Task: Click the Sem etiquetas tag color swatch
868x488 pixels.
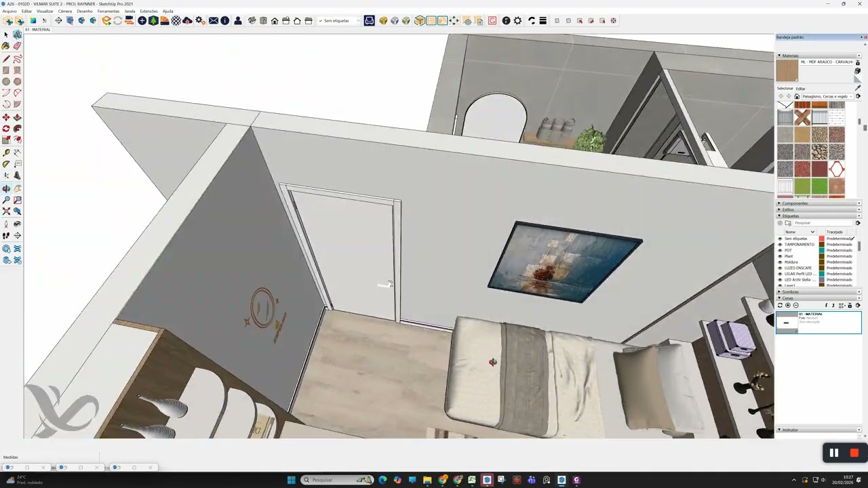Action: coord(822,239)
